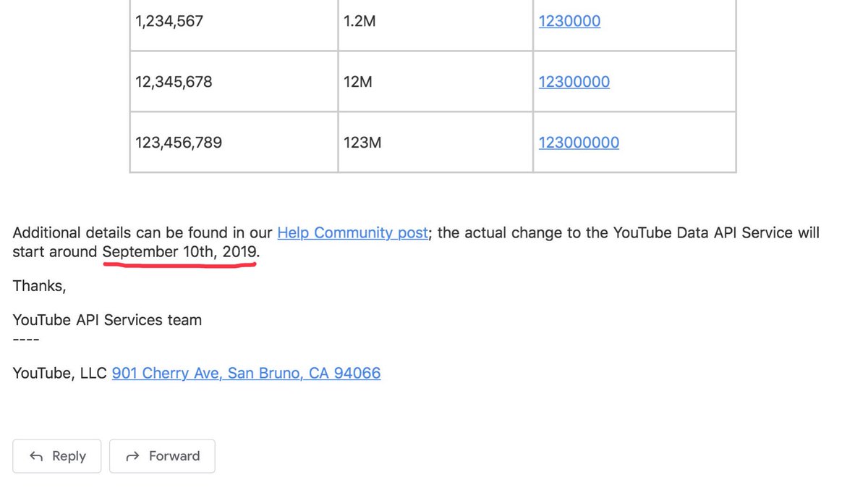Open the 12300000 link
Image resolution: width=868 pixels, height=488 pixels.
[574, 82]
